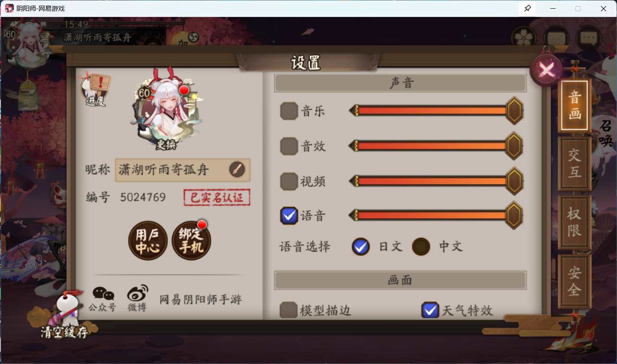Close settings with the pink X button
The height and width of the screenshot is (364, 617).
click(546, 71)
